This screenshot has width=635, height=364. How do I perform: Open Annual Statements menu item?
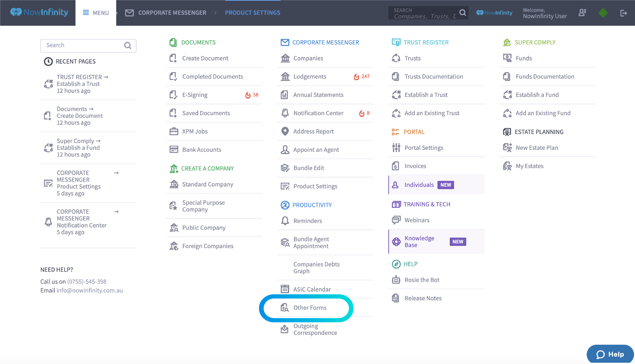[325, 95]
